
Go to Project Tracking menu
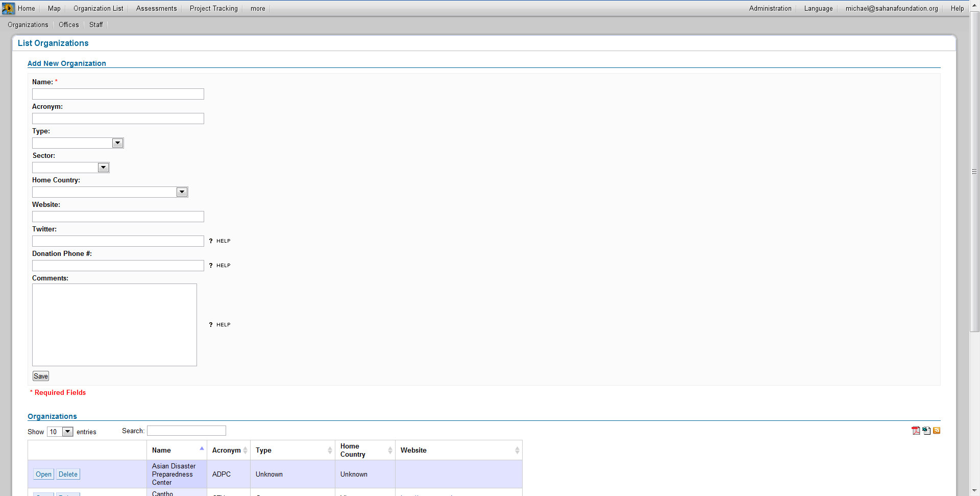[213, 8]
